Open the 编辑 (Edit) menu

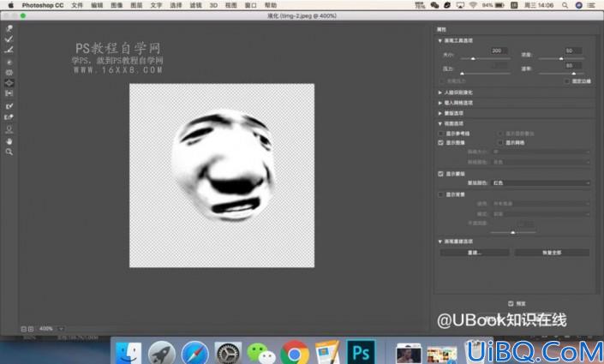97,5
